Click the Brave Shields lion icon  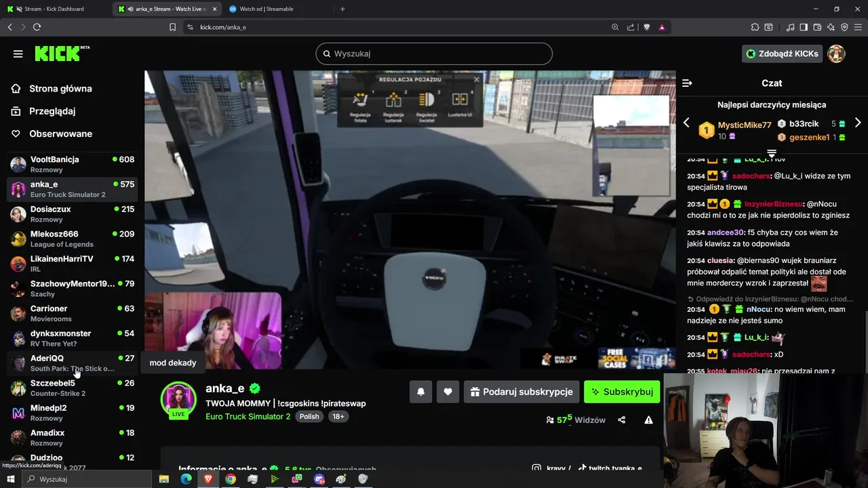pyautogui.click(x=647, y=27)
